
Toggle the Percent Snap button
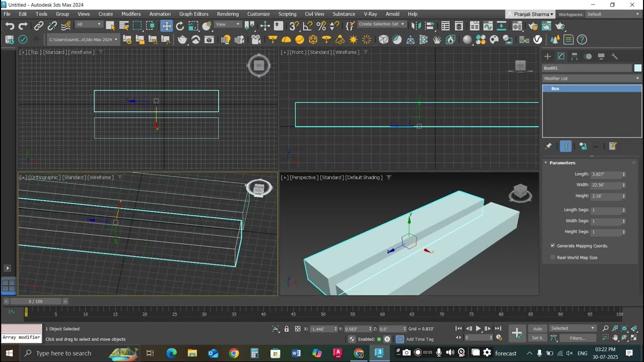tap(321, 26)
